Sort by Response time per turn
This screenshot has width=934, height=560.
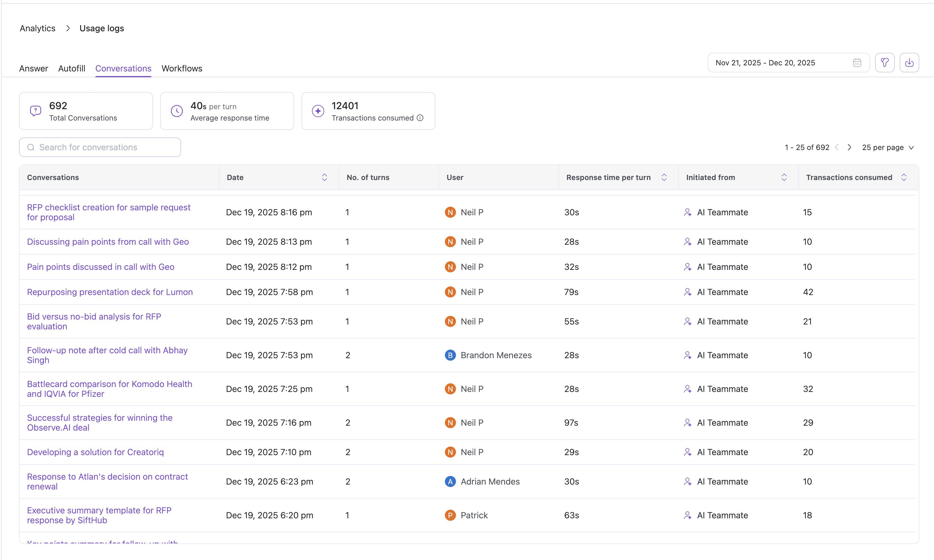click(x=664, y=177)
